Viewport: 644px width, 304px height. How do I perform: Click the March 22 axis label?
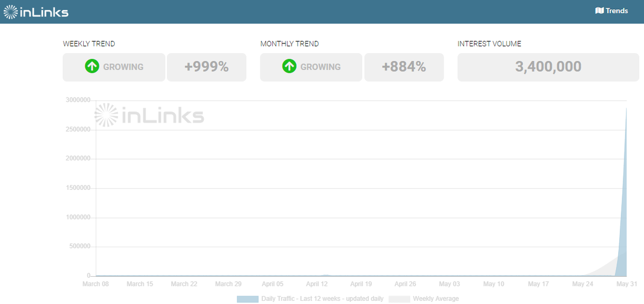click(x=184, y=284)
